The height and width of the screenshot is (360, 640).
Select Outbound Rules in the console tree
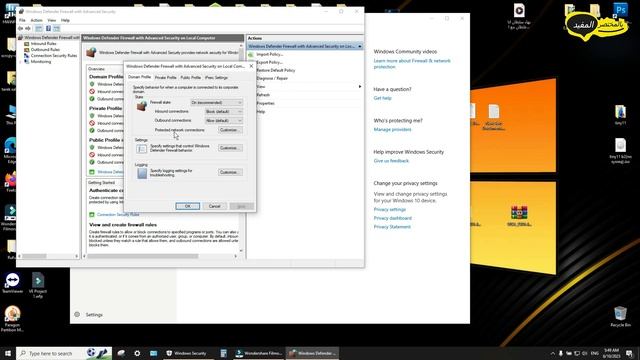pyautogui.click(x=45, y=49)
